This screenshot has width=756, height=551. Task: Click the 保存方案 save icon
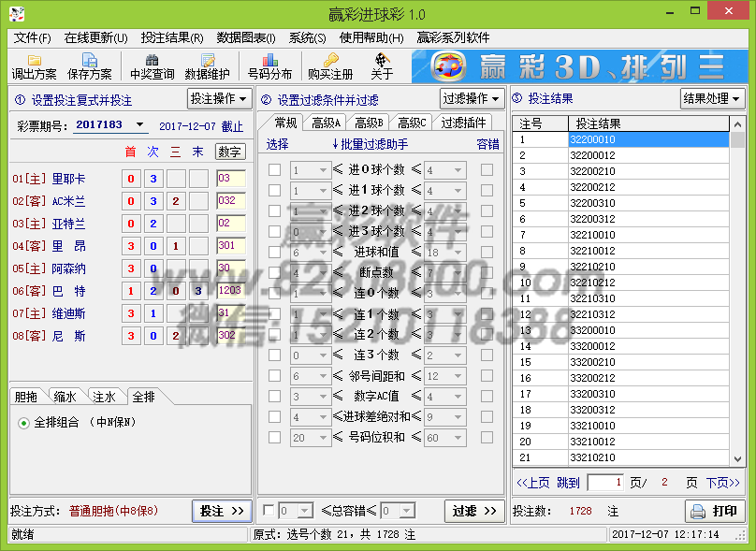tap(89, 66)
